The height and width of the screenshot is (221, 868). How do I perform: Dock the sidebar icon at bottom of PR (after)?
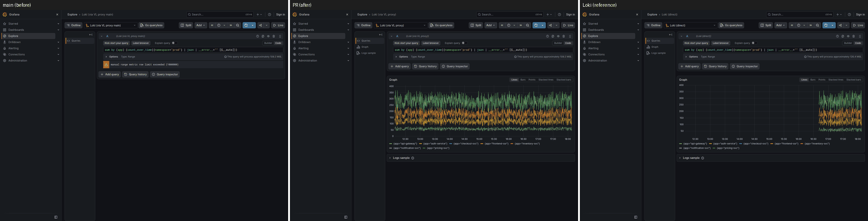pyautogui.click(x=346, y=217)
